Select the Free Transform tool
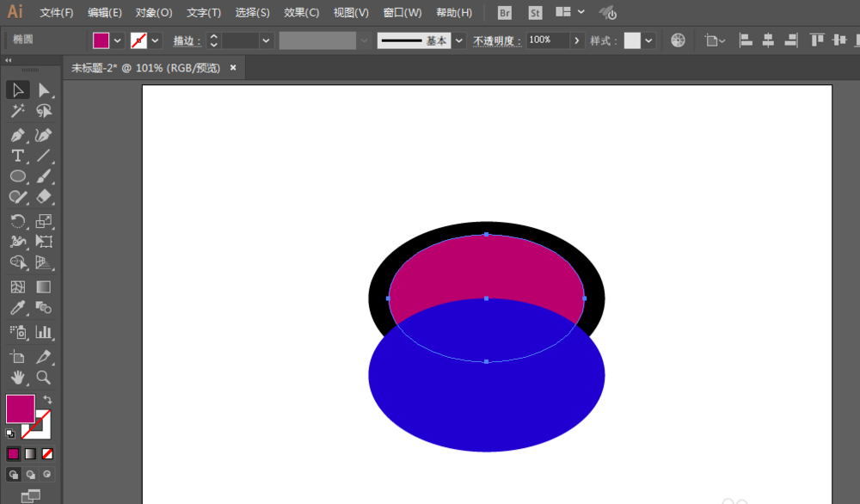The image size is (860, 504). coord(43,242)
